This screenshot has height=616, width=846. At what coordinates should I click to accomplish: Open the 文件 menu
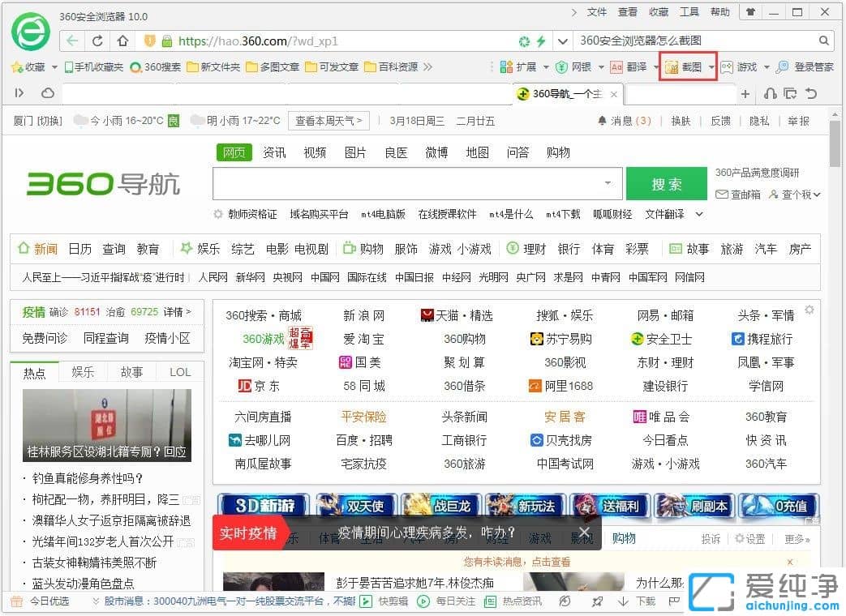click(597, 12)
